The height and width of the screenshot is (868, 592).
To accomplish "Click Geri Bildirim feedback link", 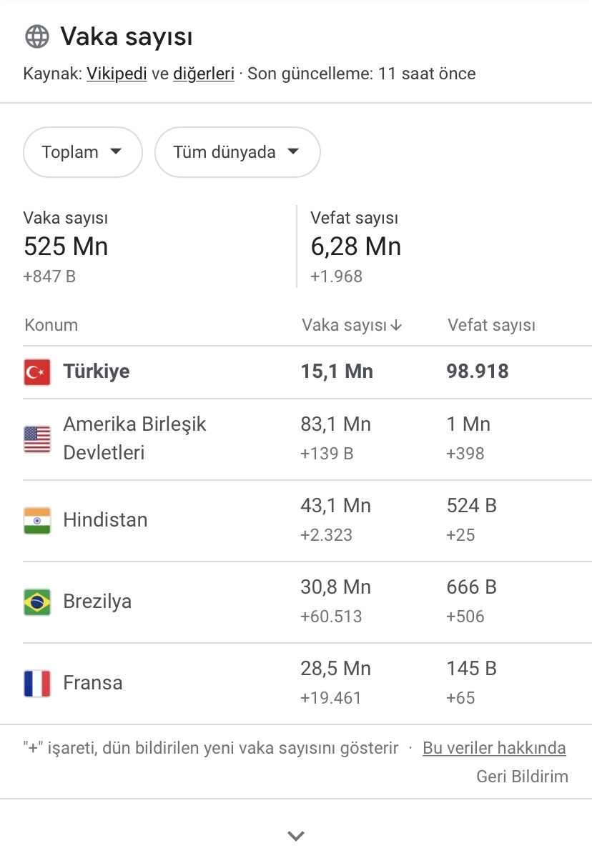I will pyautogui.click(x=523, y=777).
